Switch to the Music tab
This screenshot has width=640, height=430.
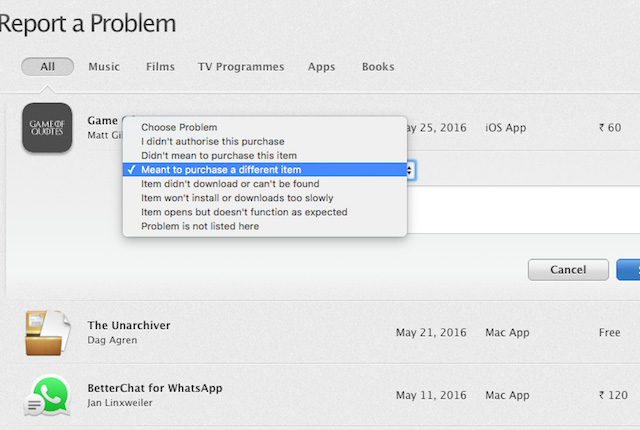coord(104,66)
